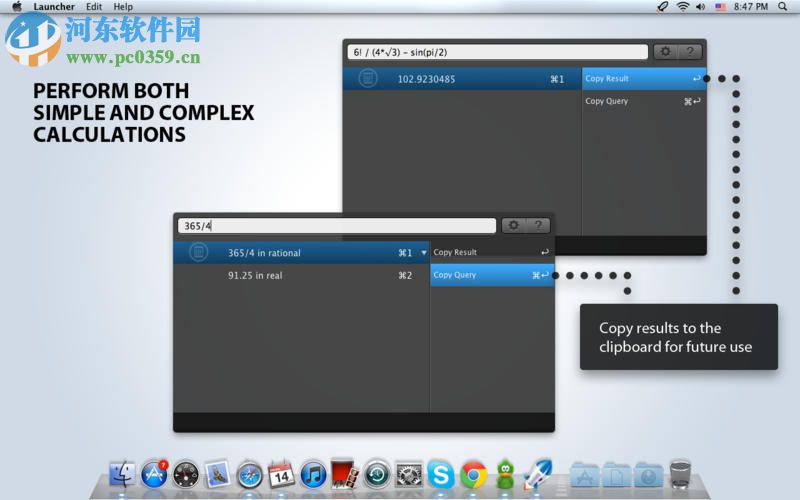Open the Wi-Fi status menu
The height and width of the screenshot is (500, 800).
click(x=683, y=7)
